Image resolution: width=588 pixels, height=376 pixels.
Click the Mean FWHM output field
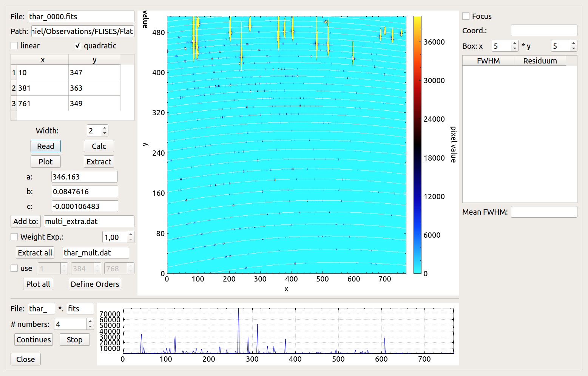(x=544, y=212)
